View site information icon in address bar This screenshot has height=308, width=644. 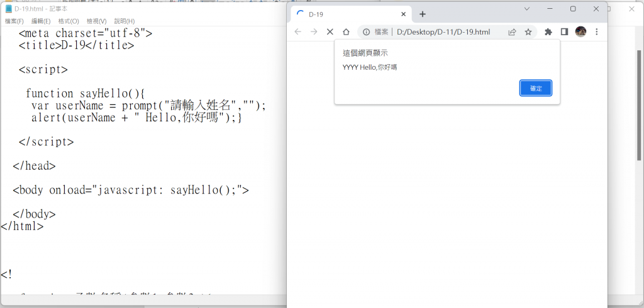pyautogui.click(x=367, y=32)
